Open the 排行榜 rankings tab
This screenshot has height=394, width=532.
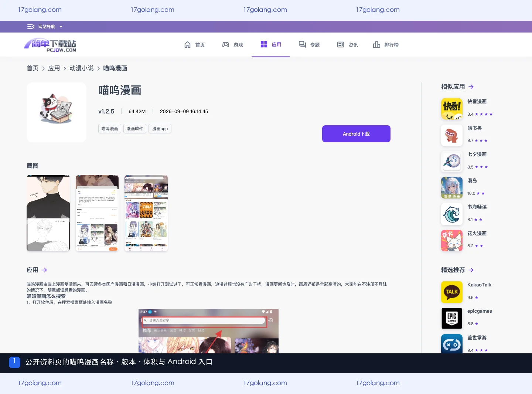coord(386,45)
